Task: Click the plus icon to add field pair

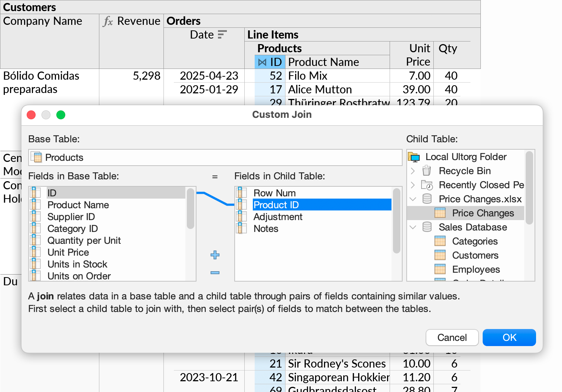Action: click(215, 255)
